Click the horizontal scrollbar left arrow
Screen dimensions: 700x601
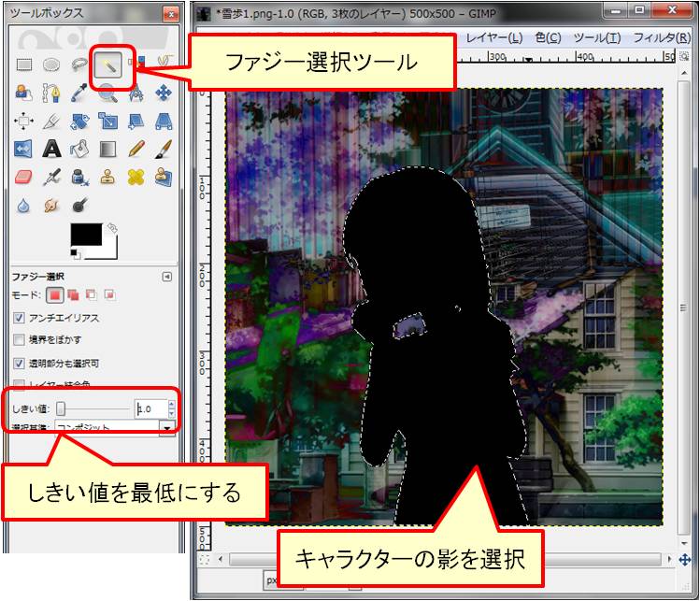tap(220, 559)
